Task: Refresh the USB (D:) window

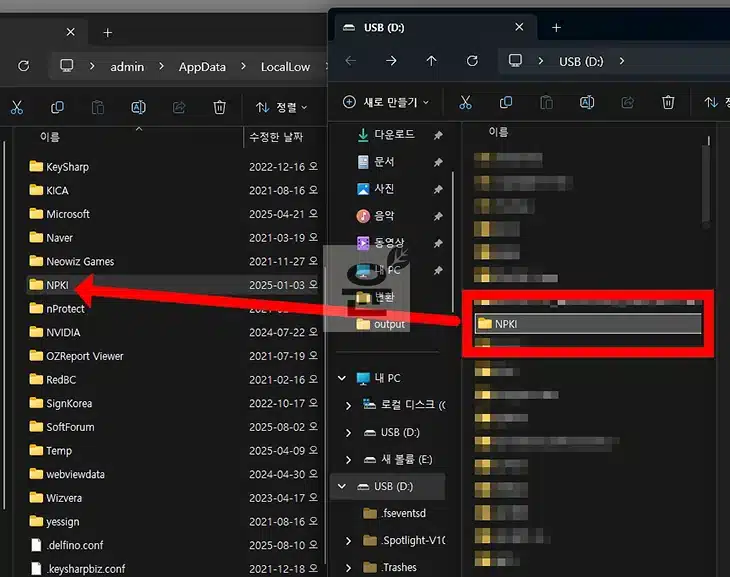Action: 472,61
